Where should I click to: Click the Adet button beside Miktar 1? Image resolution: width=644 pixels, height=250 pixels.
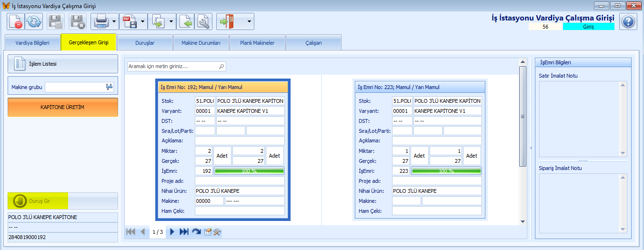click(x=420, y=156)
